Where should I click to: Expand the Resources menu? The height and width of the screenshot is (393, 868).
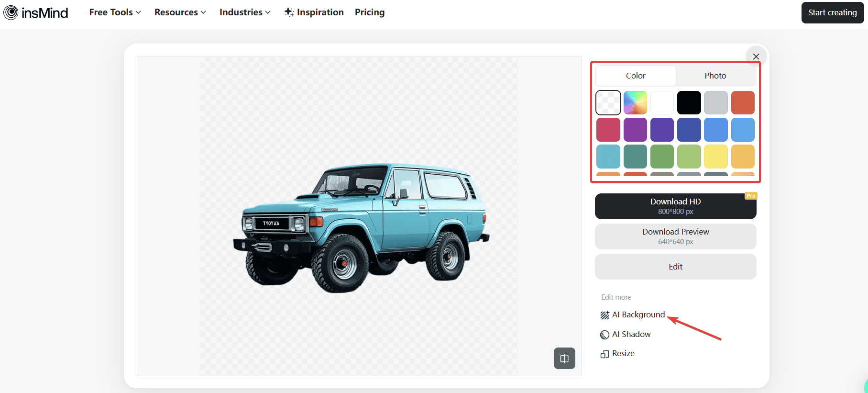pyautogui.click(x=180, y=12)
